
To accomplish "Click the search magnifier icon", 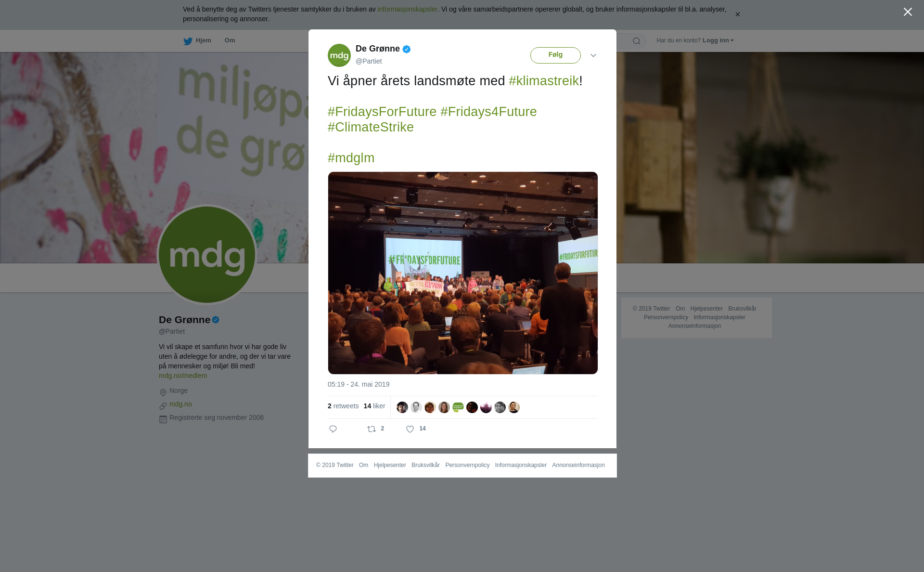I will 637,41.
